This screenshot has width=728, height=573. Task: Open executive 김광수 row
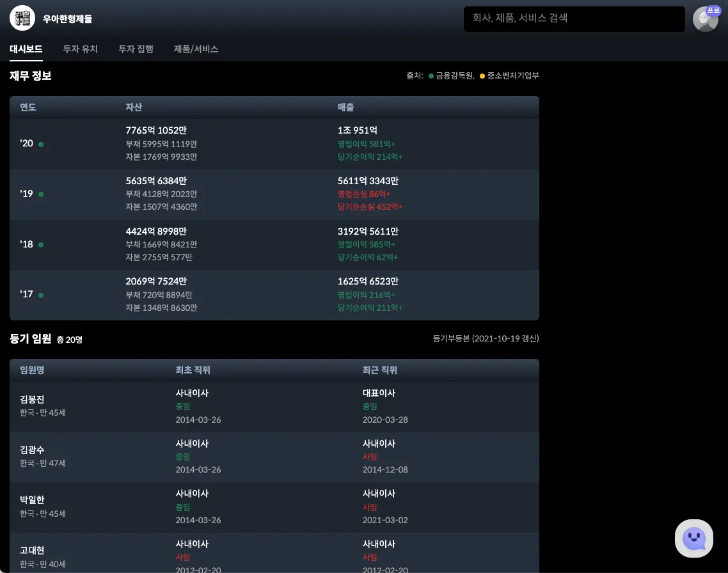[x=274, y=457]
